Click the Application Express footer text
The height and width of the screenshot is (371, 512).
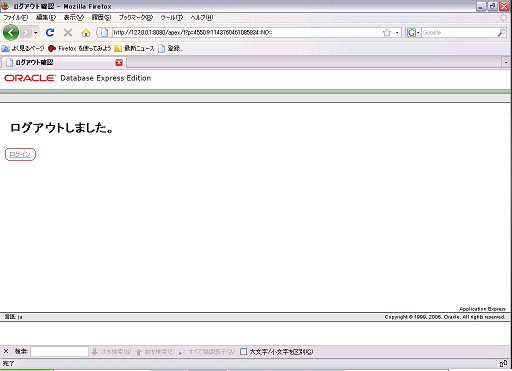[x=482, y=309]
